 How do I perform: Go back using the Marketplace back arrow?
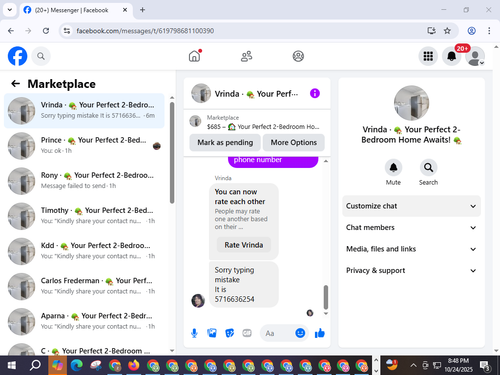coord(16,83)
